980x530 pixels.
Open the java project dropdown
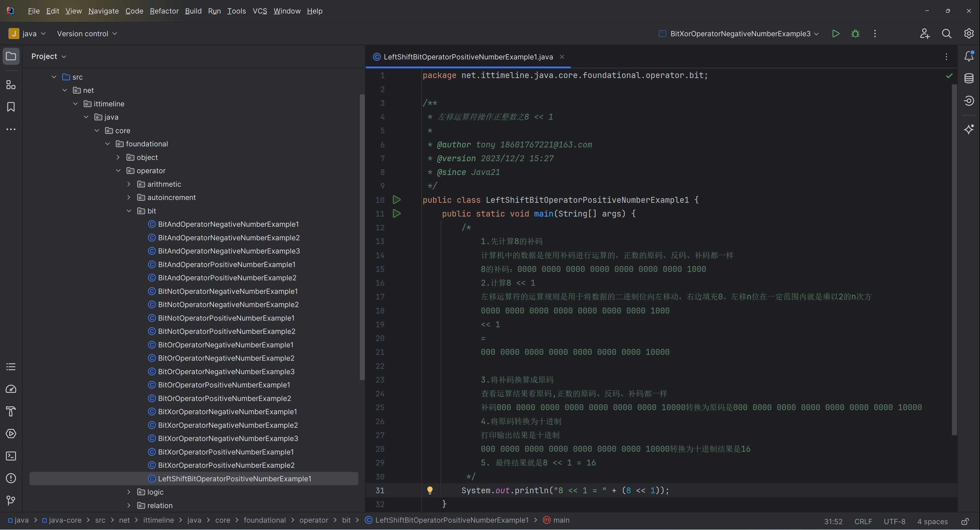click(x=27, y=33)
